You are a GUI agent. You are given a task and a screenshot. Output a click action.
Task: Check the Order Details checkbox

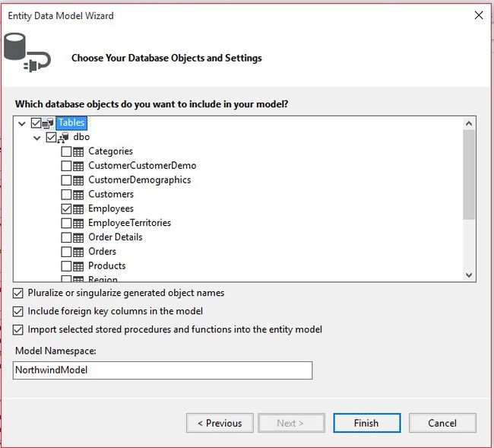[x=66, y=237]
